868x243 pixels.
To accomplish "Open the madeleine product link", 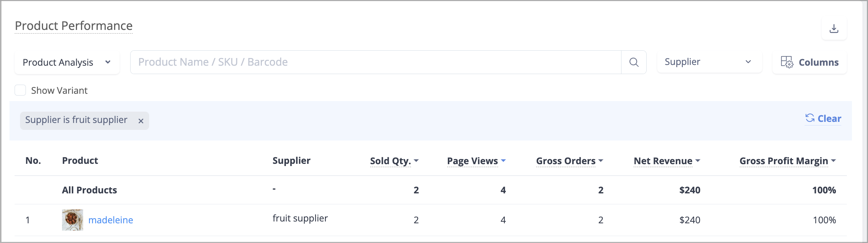I will tap(111, 220).
